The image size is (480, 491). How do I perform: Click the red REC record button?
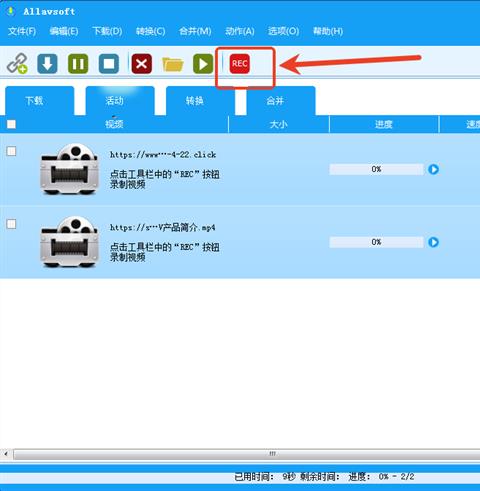tap(239, 63)
